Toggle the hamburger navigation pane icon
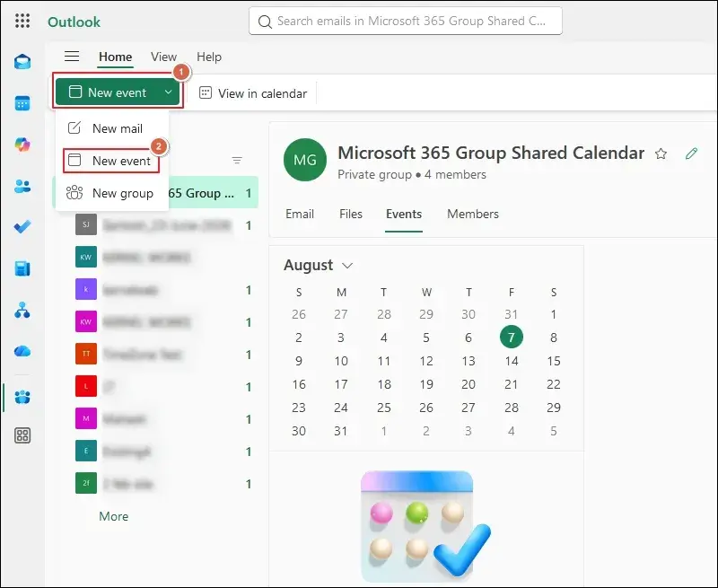 pos(72,57)
